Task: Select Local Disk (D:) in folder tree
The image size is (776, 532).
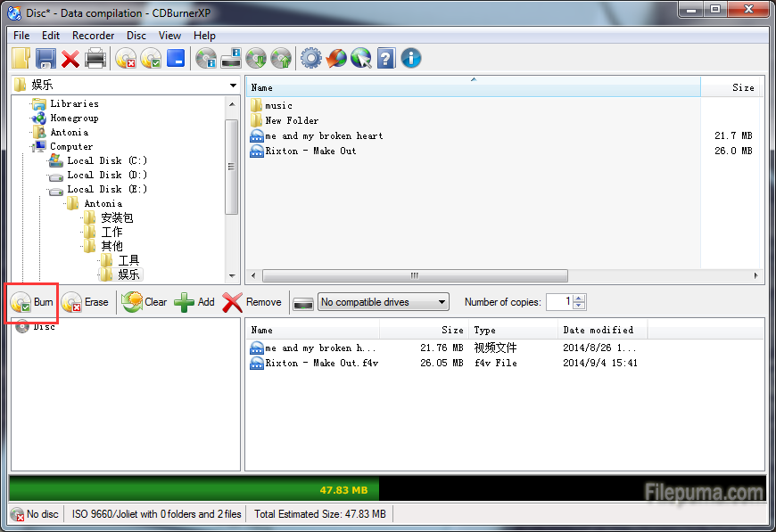Action: pyautogui.click(x=106, y=175)
